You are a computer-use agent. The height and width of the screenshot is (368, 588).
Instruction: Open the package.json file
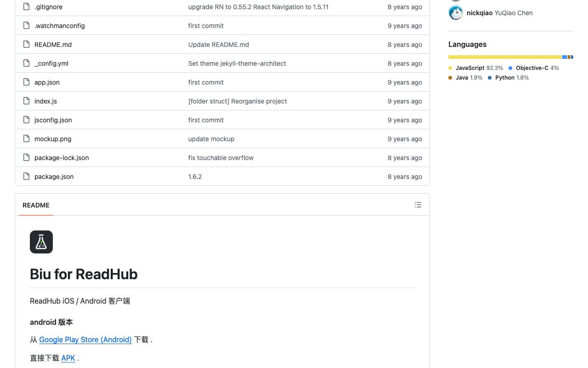pyautogui.click(x=54, y=177)
